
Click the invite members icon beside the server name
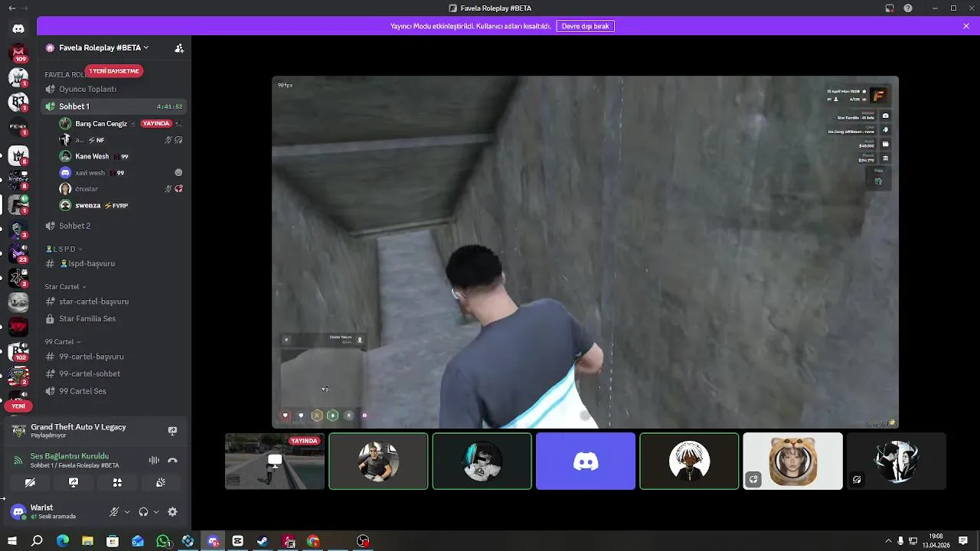point(179,47)
